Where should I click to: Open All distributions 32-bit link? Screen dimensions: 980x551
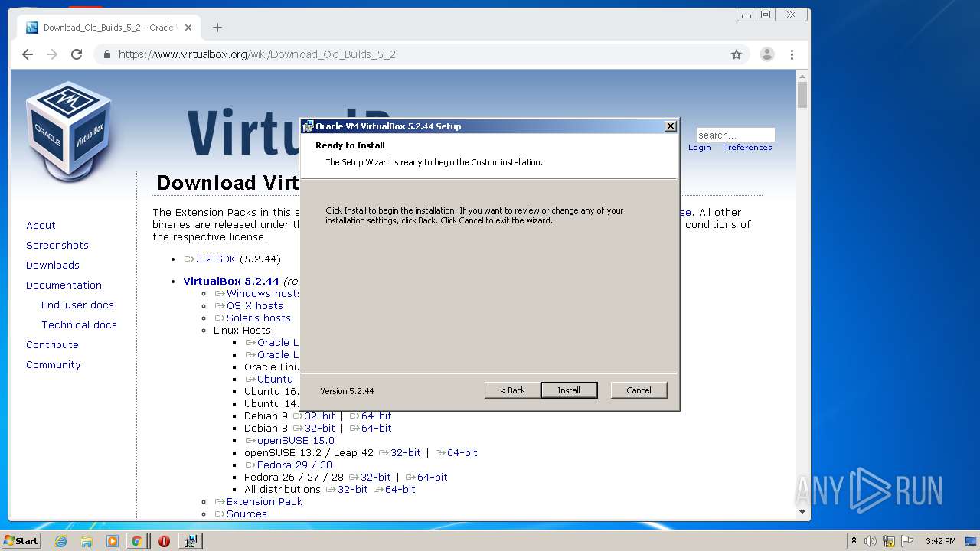347,490
